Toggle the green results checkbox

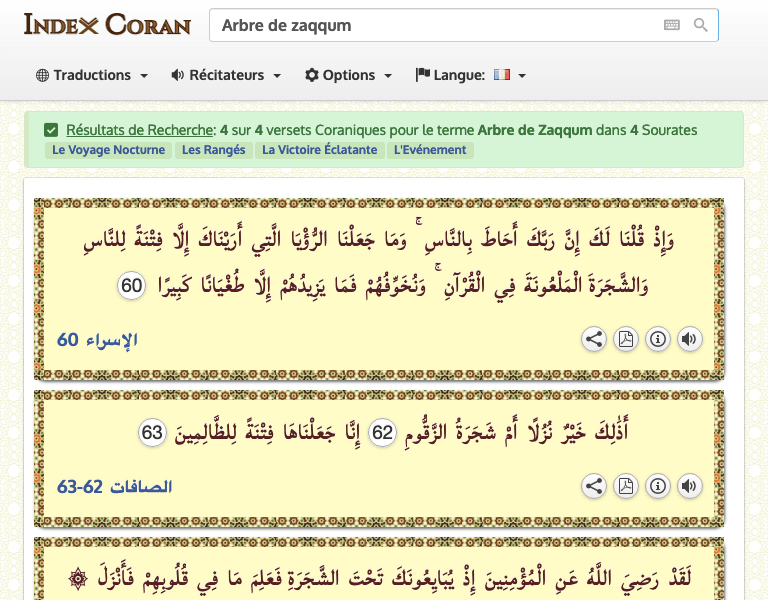[x=51, y=130]
